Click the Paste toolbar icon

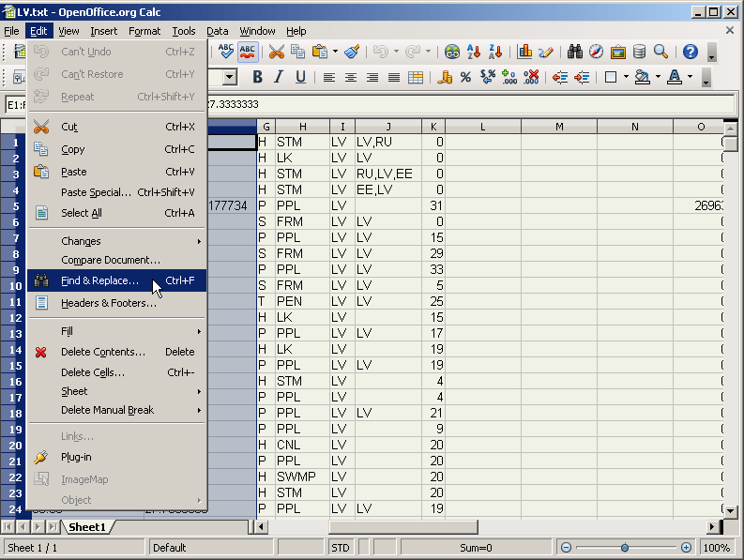(x=320, y=52)
